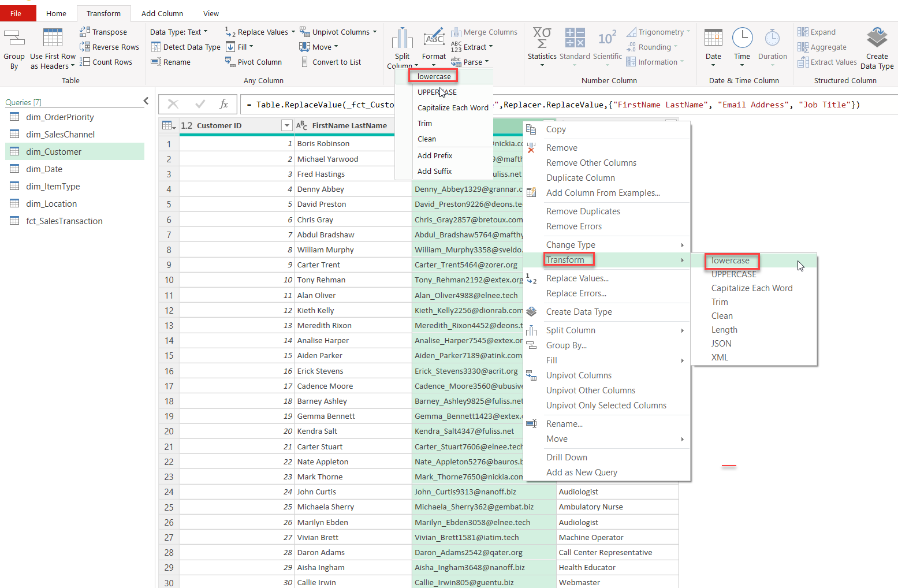Screen dimensions: 898x588
Task: Click the formula bar checkmark icon
Action: (x=200, y=104)
